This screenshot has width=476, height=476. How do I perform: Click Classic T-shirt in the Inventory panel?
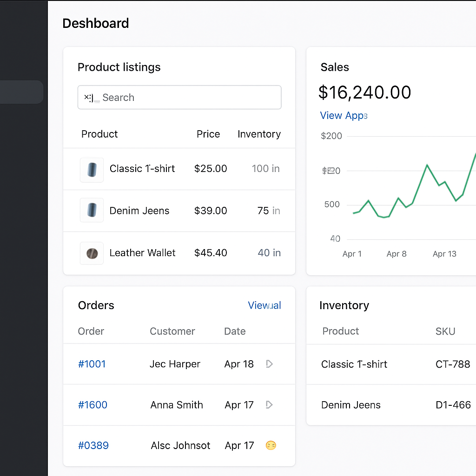point(354,364)
